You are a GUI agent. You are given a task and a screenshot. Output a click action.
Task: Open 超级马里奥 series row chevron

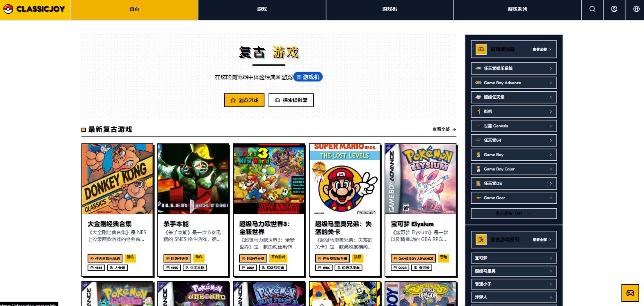click(x=551, y=271)
